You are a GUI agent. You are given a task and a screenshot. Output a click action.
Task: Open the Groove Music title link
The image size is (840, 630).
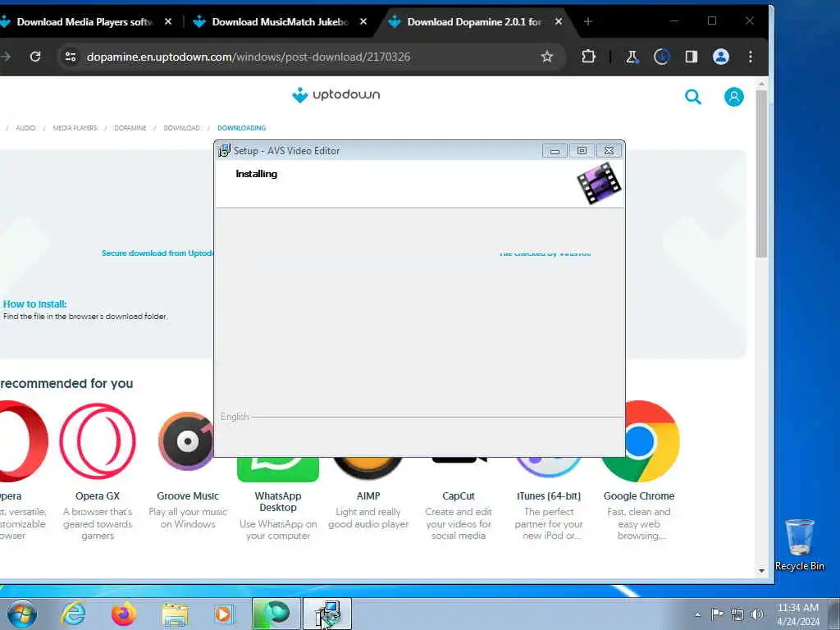[188, 496]
